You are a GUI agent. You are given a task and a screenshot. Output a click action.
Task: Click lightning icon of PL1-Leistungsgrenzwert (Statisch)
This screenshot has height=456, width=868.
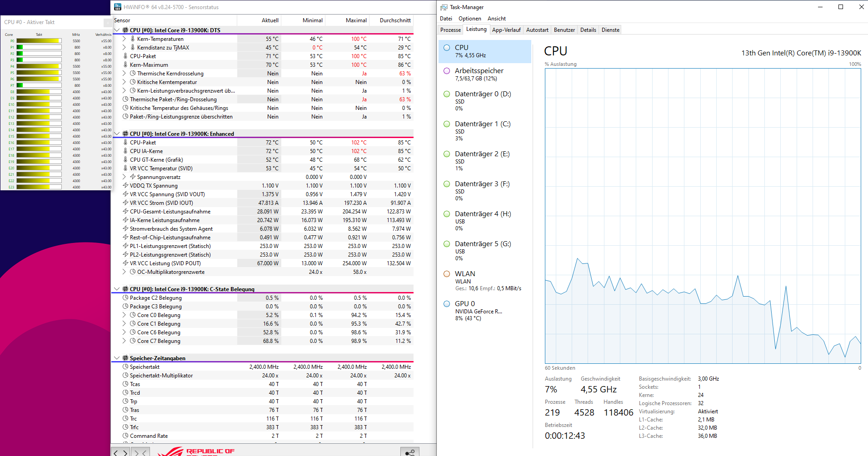tap(125, 246)
